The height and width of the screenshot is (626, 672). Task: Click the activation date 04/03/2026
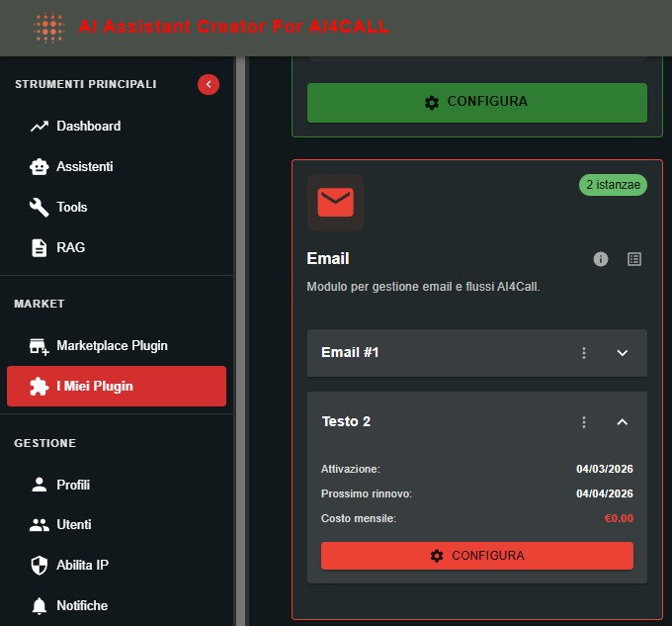(x=604, y=469)
